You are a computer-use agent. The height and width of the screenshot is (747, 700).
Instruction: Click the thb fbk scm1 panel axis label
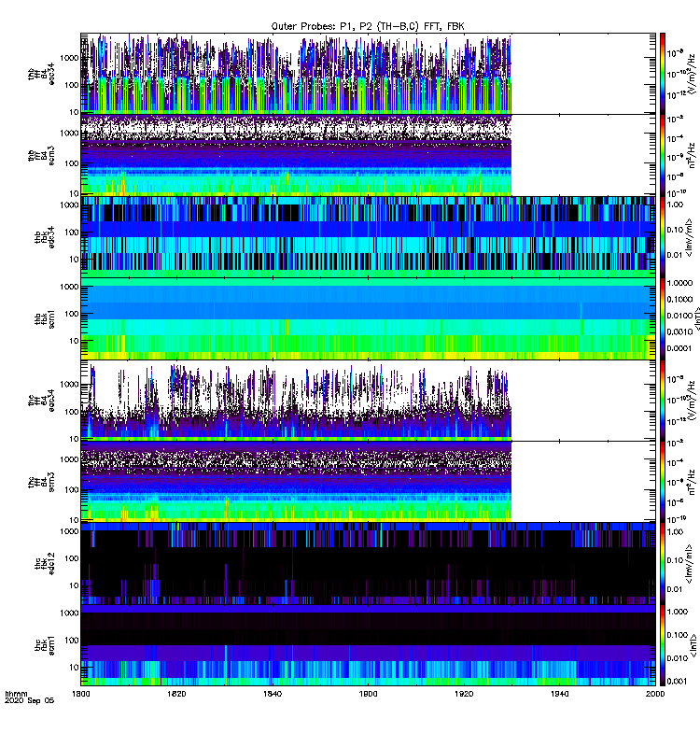45,318
